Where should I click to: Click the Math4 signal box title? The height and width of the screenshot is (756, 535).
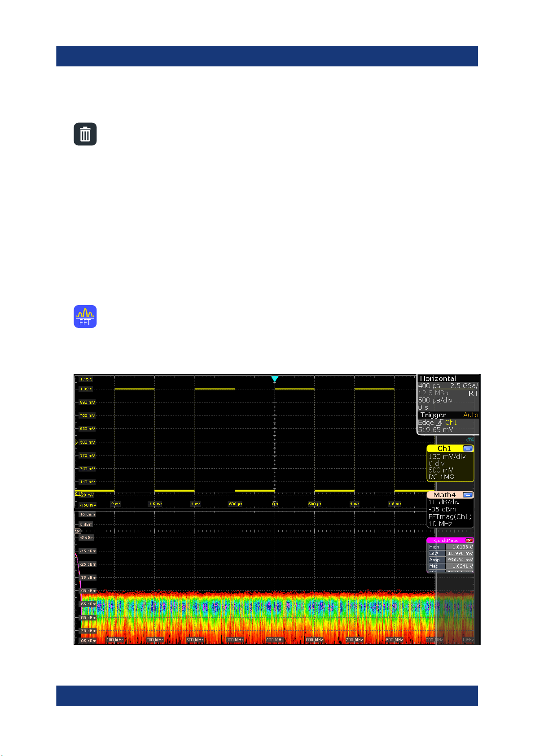coord(444,495)
